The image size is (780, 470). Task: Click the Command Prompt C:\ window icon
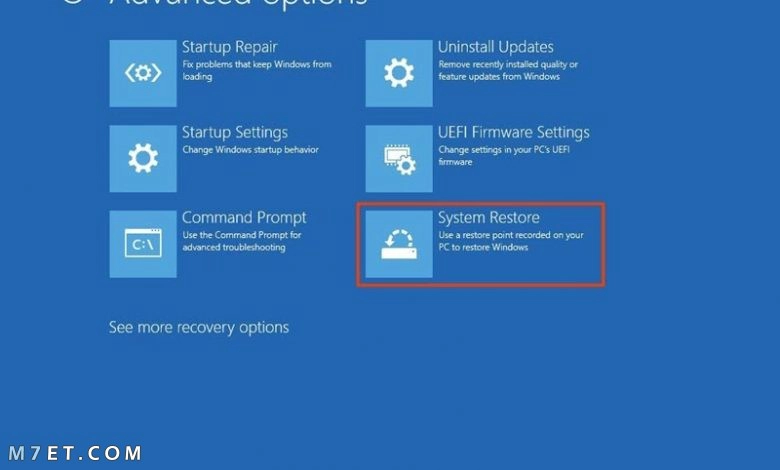coord(143,244)
